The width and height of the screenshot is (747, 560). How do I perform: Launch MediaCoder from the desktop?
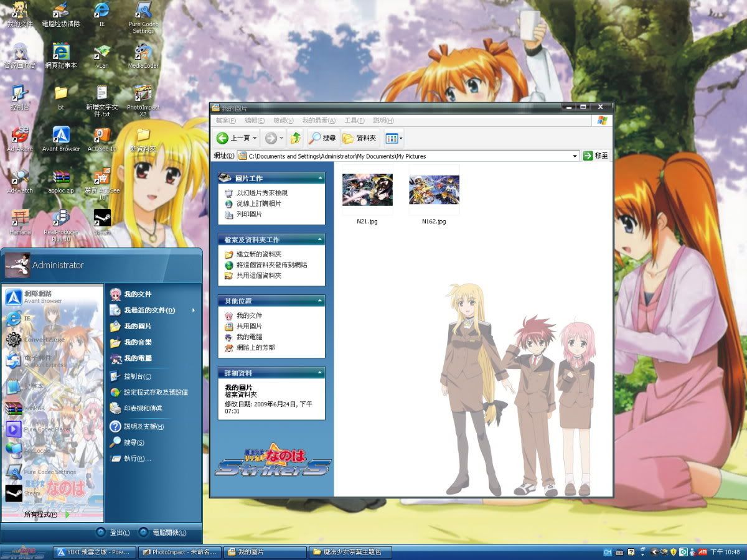point(143,55)
